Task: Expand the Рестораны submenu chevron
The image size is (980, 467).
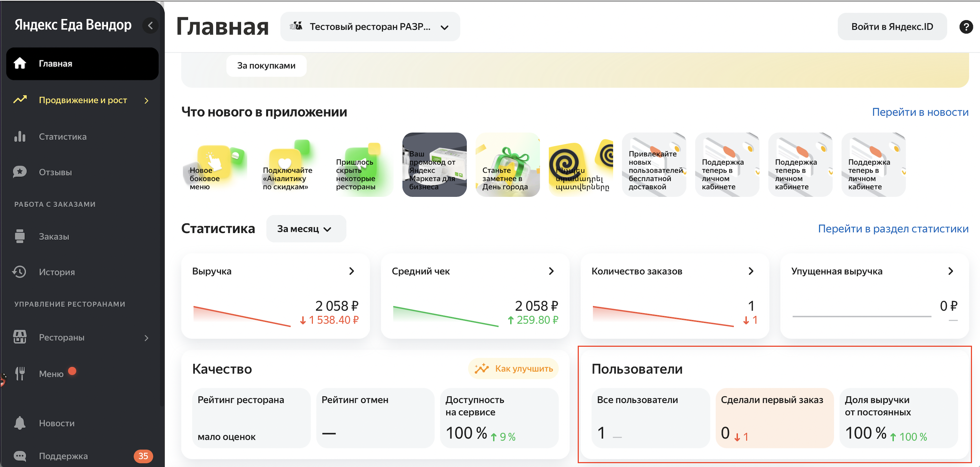Action: tap(146, 338)
